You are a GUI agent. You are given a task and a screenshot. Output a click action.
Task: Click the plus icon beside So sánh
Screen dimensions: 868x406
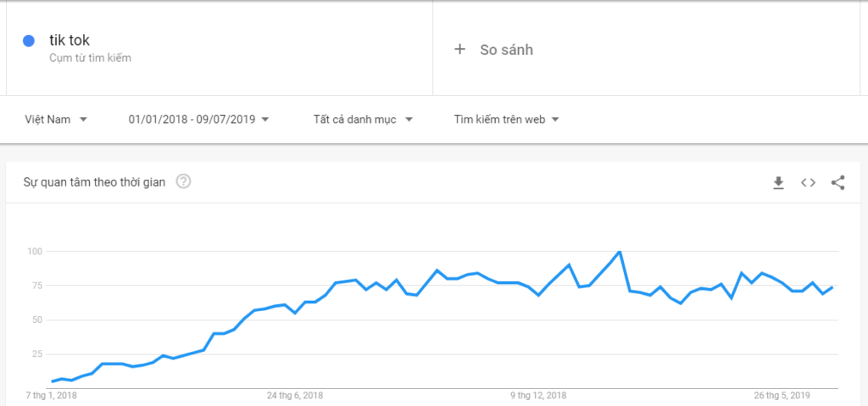[x=459, y=49]
